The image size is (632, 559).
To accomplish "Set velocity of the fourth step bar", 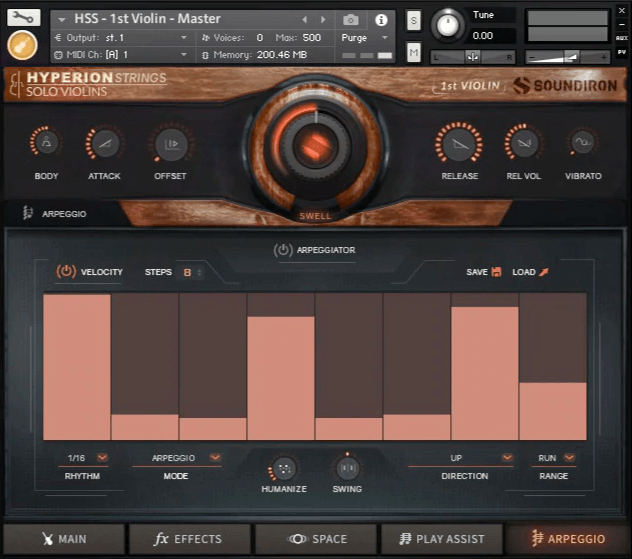I will (x=281, y=367).
